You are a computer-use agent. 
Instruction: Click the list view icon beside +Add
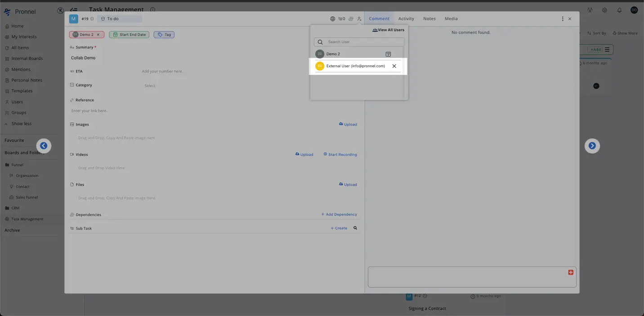click(x=607, y=50)
